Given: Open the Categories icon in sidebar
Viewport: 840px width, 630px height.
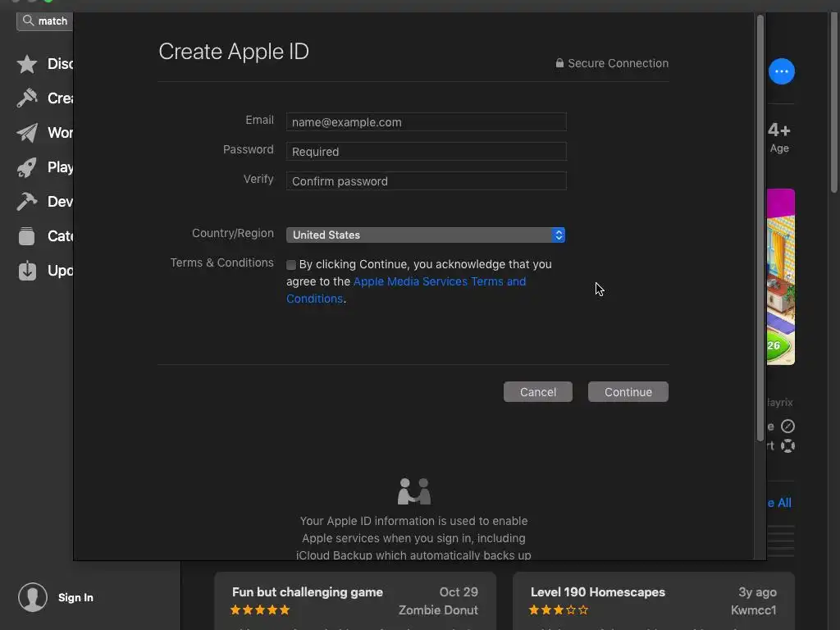Looking at the screenshot, I should point(27,235).
